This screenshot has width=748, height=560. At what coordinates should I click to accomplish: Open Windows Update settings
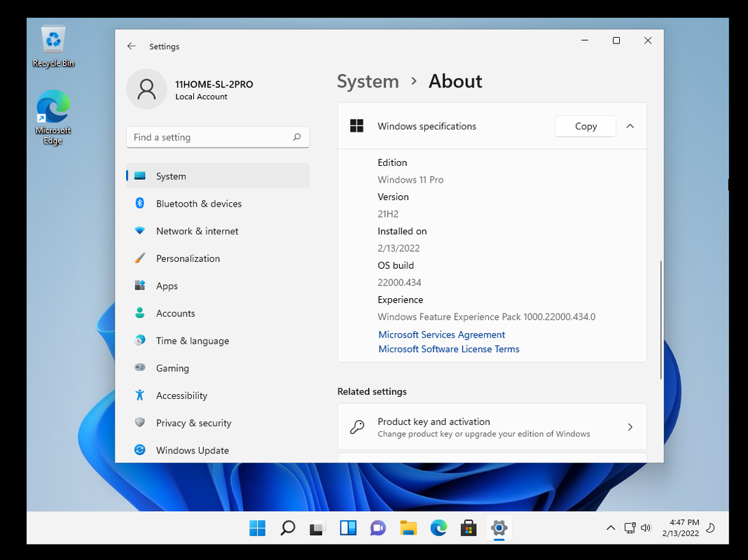(x=218, y=450)
